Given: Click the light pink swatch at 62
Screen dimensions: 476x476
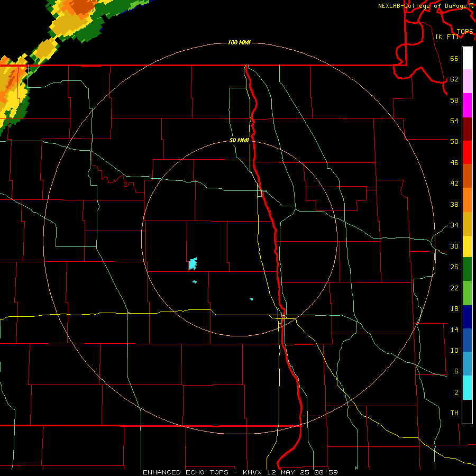Looking at the screenshot, I should tap(467, 81).
